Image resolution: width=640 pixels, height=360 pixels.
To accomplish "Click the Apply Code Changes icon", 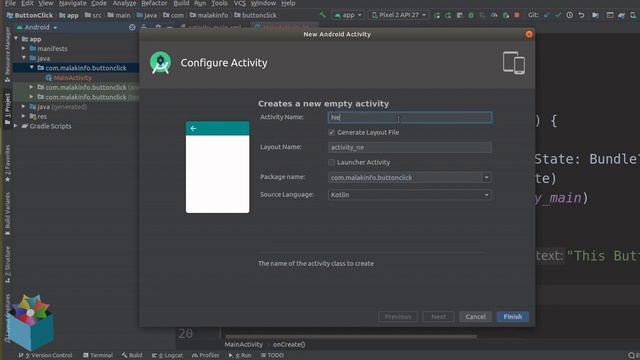I will [460, 15].
